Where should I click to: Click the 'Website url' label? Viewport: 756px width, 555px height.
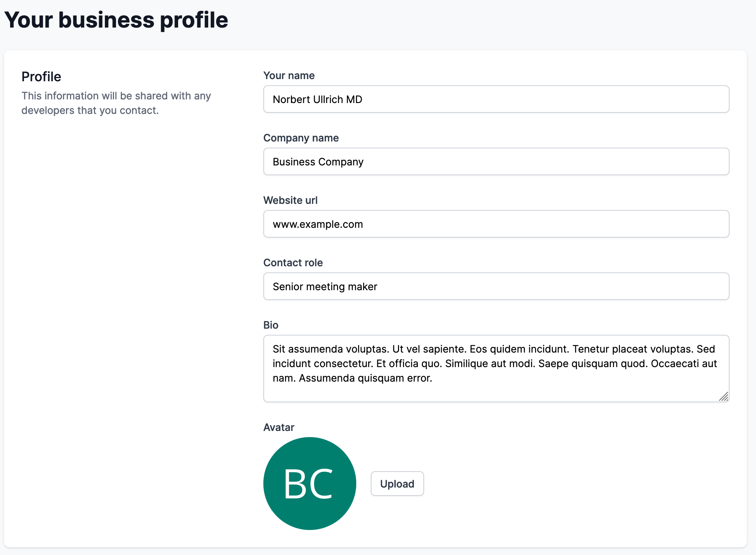pyautogui.click(x=290, y=200)
